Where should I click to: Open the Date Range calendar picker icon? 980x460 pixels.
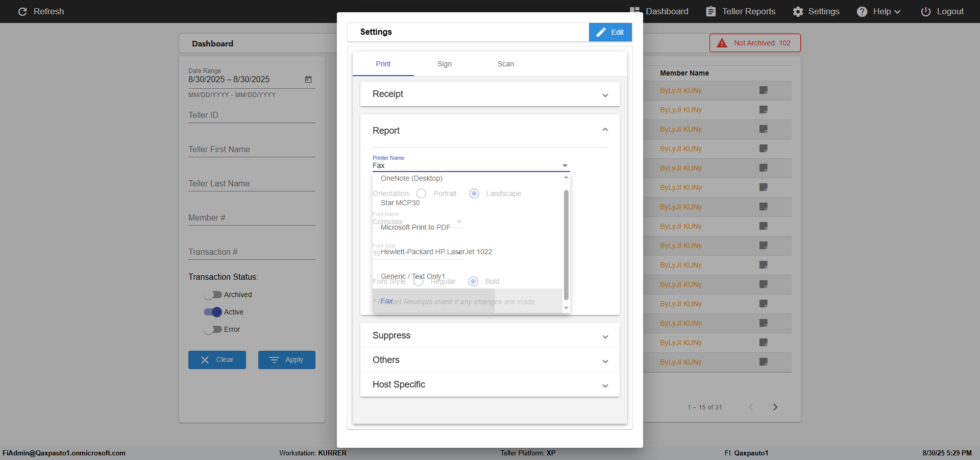coord(308,79)
